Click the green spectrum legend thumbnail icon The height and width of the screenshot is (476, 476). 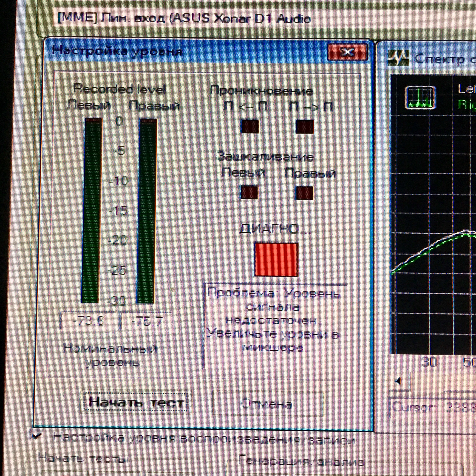[x=420, y=98]
